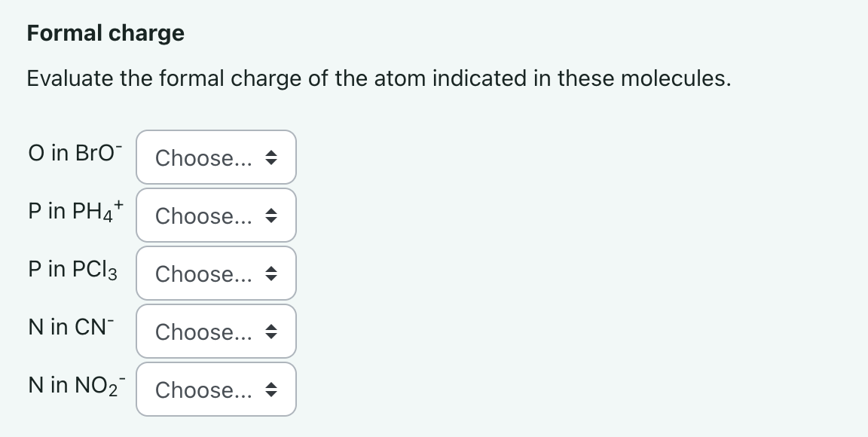Click the arrows icon in the CN⁻ selector
This screenshot has height=437, width=868.
271,332
